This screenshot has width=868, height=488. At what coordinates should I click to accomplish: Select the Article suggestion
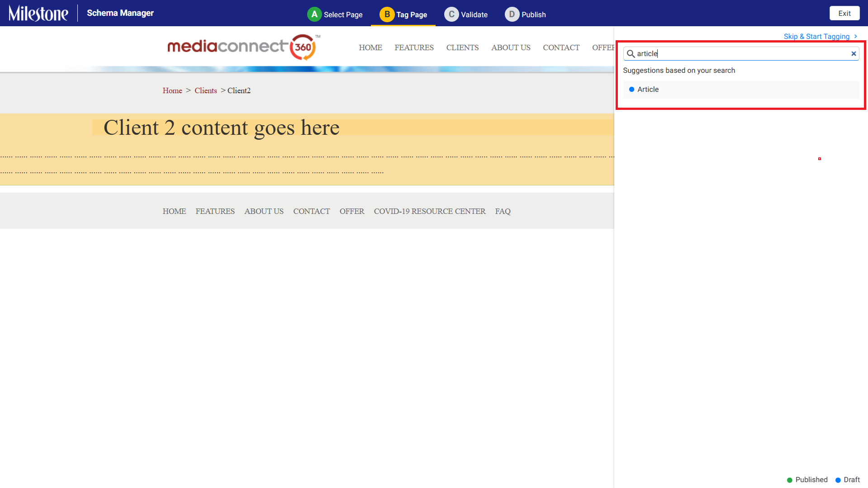(x=741, y=90)
